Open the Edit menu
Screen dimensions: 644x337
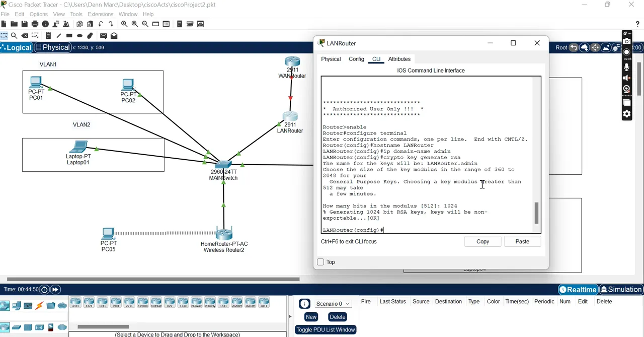click(x=20, y=14)
